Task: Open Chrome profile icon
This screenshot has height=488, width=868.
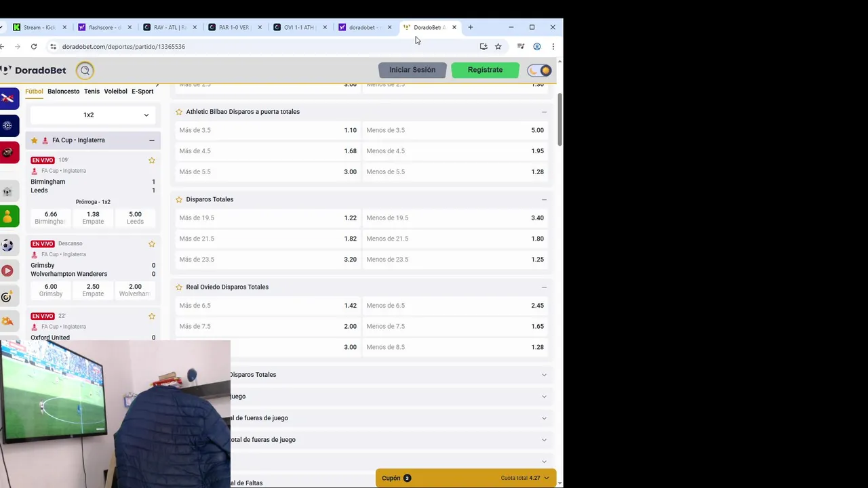Action: coord(536,47)
